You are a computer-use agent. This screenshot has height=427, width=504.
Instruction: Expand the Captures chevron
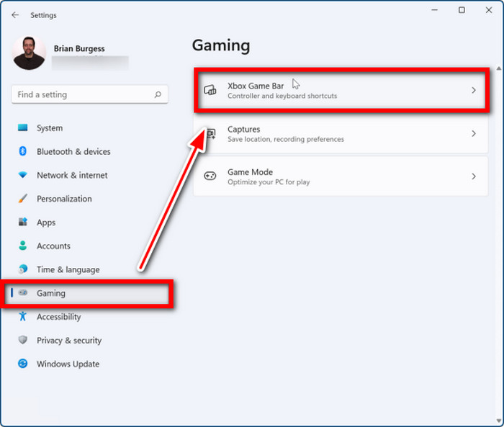coord(474,133)
